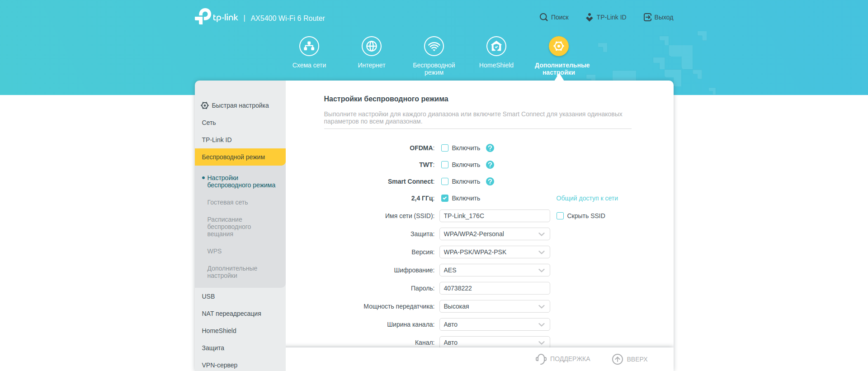Viewport: 868px width, 371px height.
Task: Open the Мощность передатчика dropdown
Action: click(x=495, y=306)
